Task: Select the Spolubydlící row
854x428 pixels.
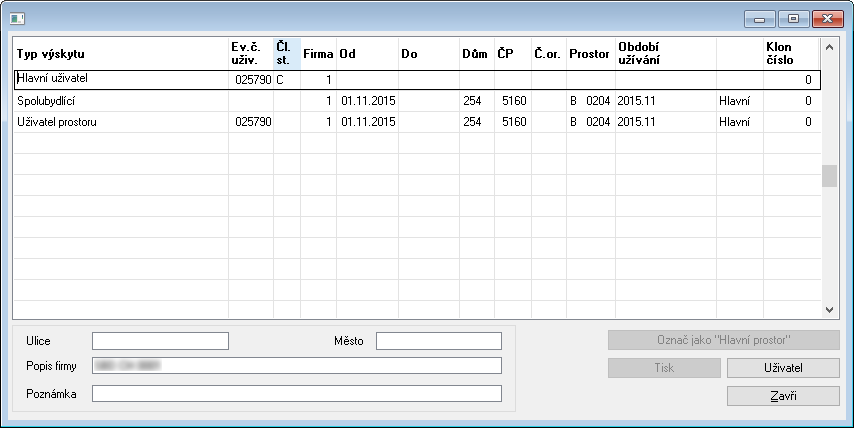Action: coord(417,101)
